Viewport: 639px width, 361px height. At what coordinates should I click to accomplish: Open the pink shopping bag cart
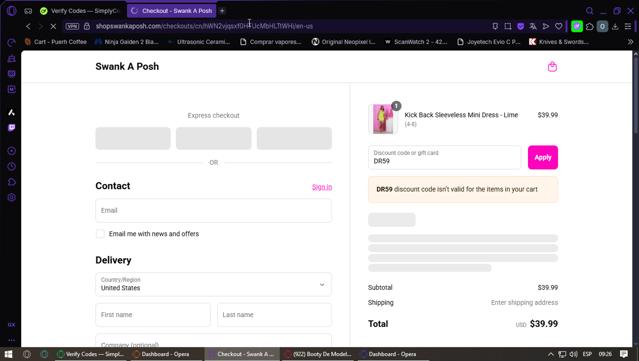(x=552, y=66)
